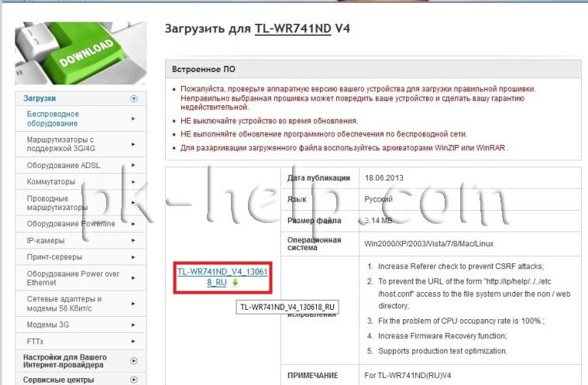The height and width of the screenshot is (385, 588).
Task: Select note 'Increase Referer check to prevent CSRF attacks'
Action: [461, 266]
